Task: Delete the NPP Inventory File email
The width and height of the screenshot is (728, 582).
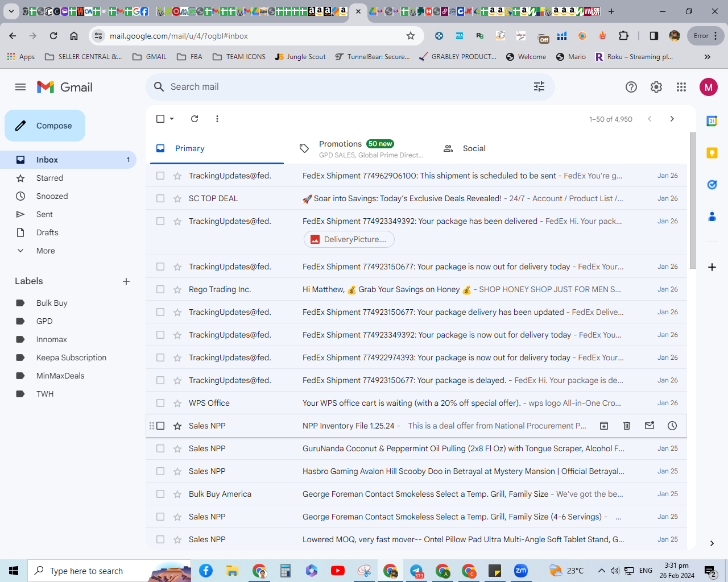Action: [x=627, y=426]
